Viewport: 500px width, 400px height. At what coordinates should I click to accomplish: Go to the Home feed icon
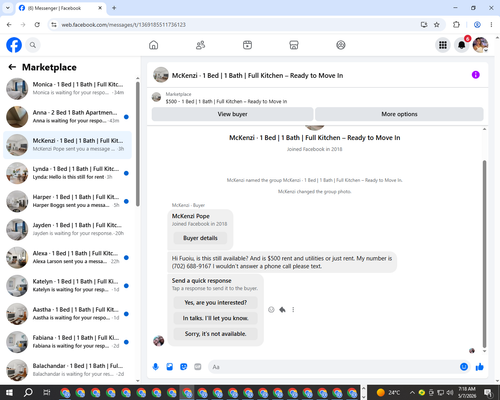coord(153,45)
